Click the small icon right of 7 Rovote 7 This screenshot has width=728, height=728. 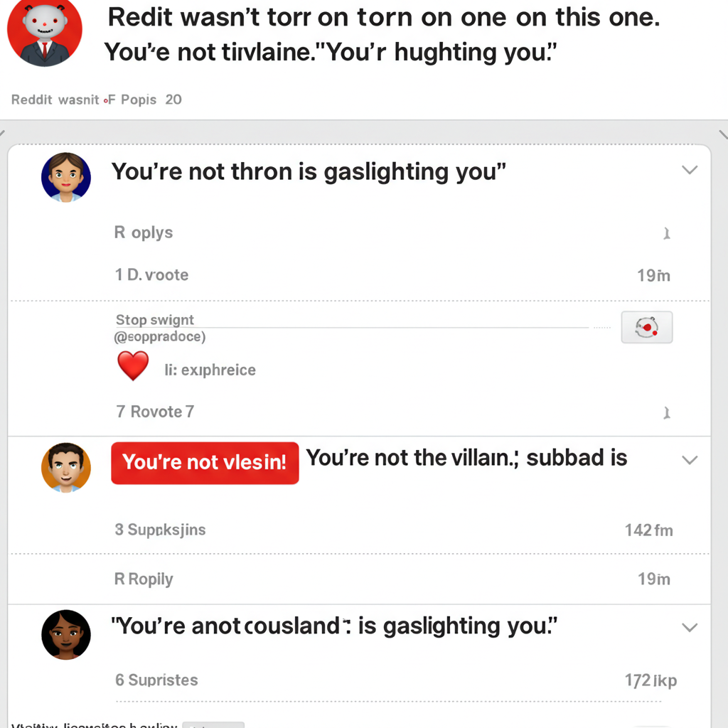pos(667,413)
